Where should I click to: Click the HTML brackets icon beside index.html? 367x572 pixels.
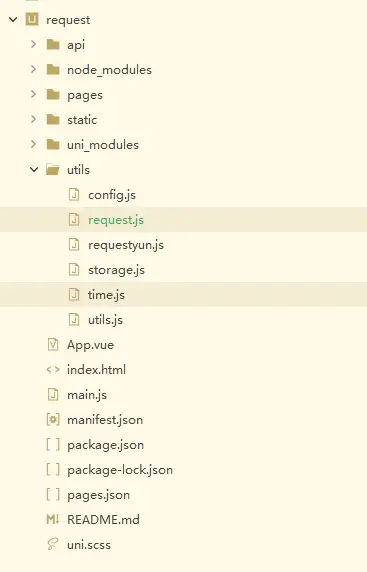pos(53,370)
